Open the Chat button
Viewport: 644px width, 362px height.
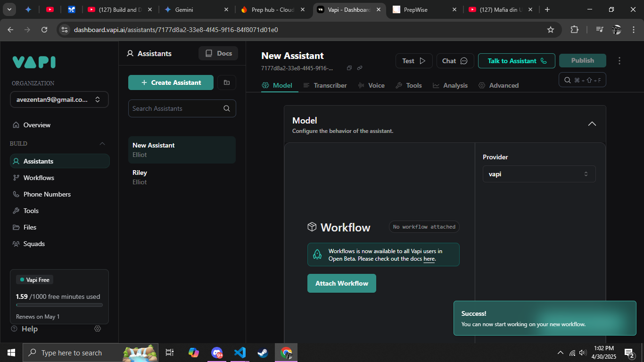(455, 61)
